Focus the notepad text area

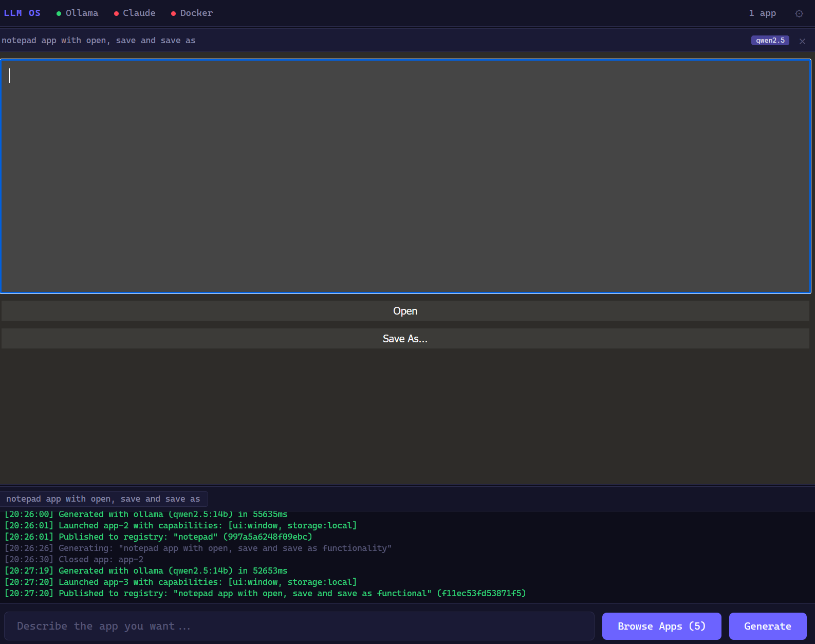point(405,176)
